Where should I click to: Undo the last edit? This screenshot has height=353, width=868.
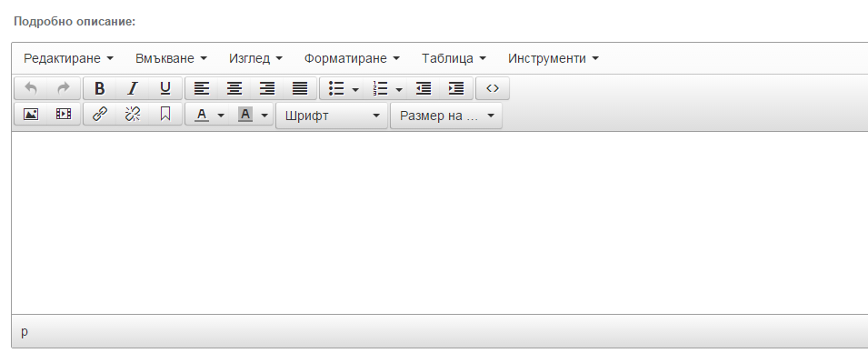point(31,88)
